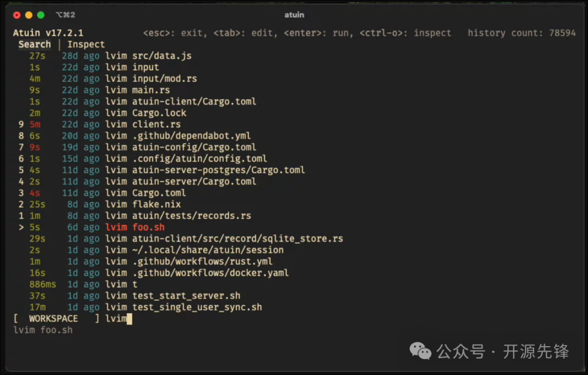Pick the lvim atuin/tests/records.rs entry
This screenshot has height=375, width=588.
pos(178,216)
